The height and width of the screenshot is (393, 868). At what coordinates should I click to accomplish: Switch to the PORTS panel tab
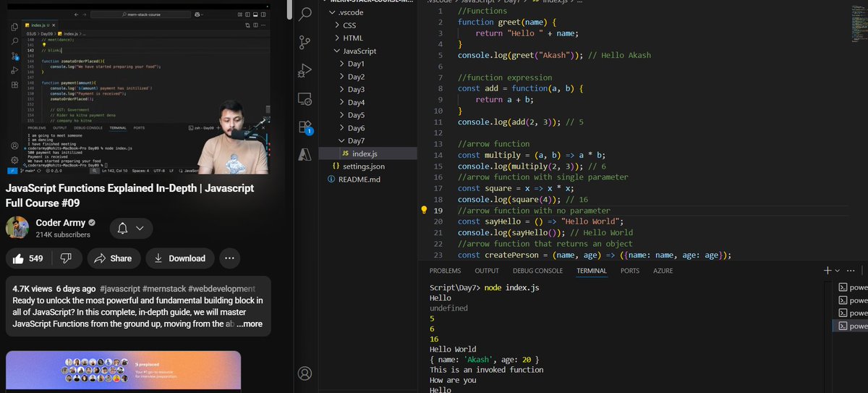pos(630,271)
